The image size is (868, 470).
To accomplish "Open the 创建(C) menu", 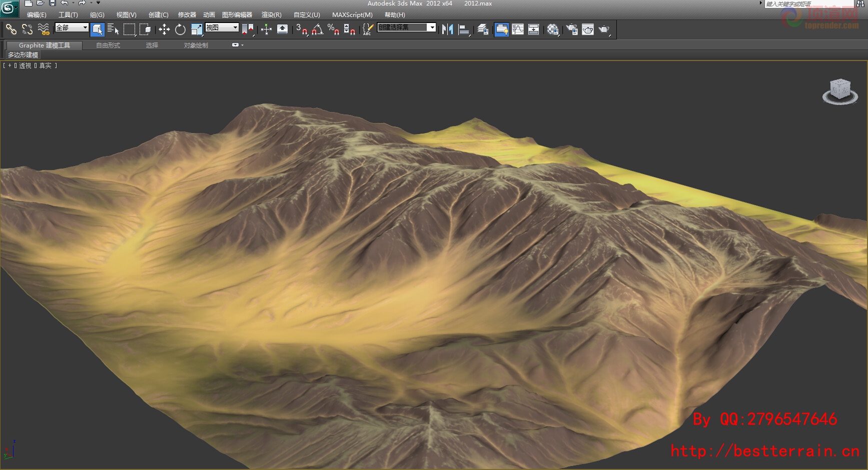I will point(158,15).
